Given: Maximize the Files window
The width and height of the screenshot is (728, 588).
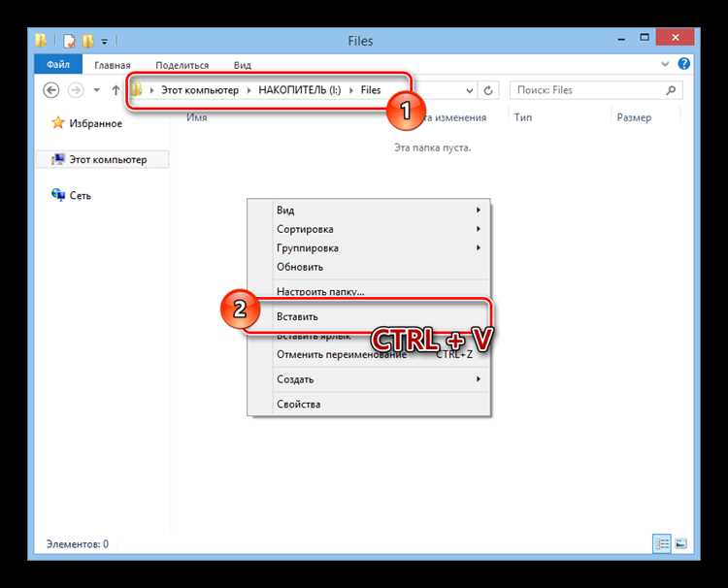Looking at the screenshot, I should pyautogui.click(x=645, y=37).
